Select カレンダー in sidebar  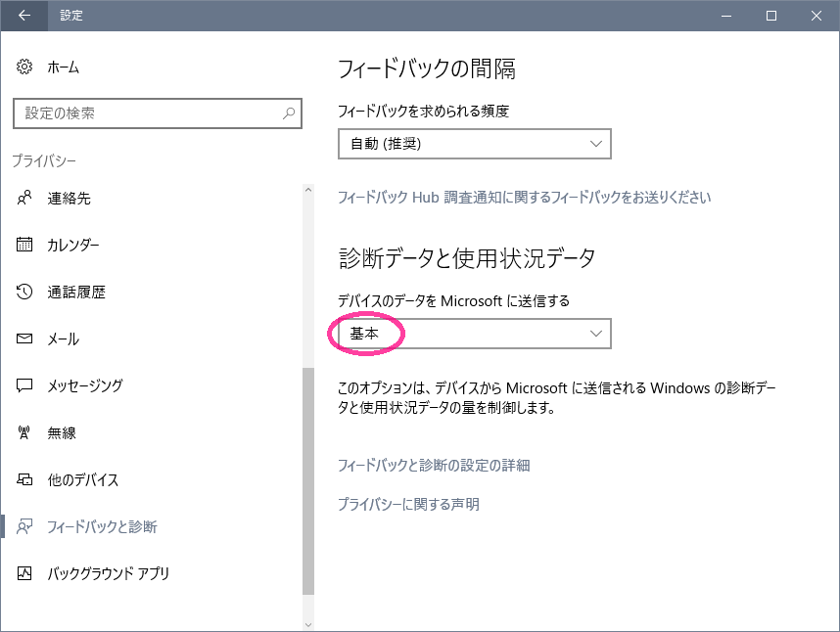tap(73, 246)
